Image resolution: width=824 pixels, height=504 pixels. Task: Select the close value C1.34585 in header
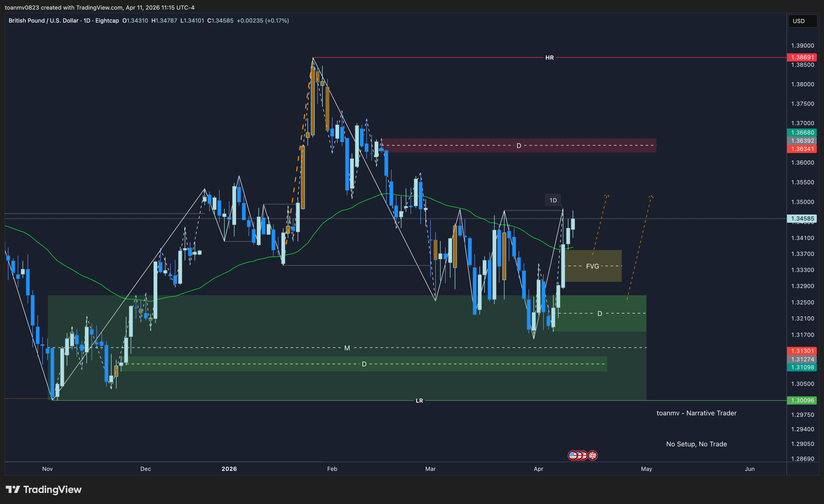pyautogui.click(x=220, y=21)
